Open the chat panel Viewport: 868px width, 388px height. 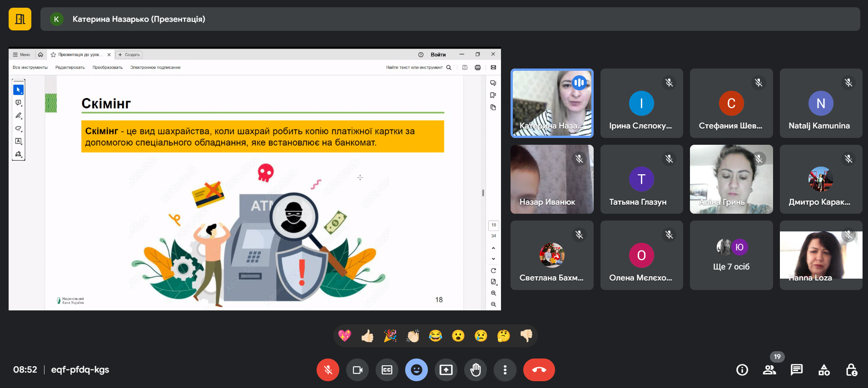pos(797,370)
